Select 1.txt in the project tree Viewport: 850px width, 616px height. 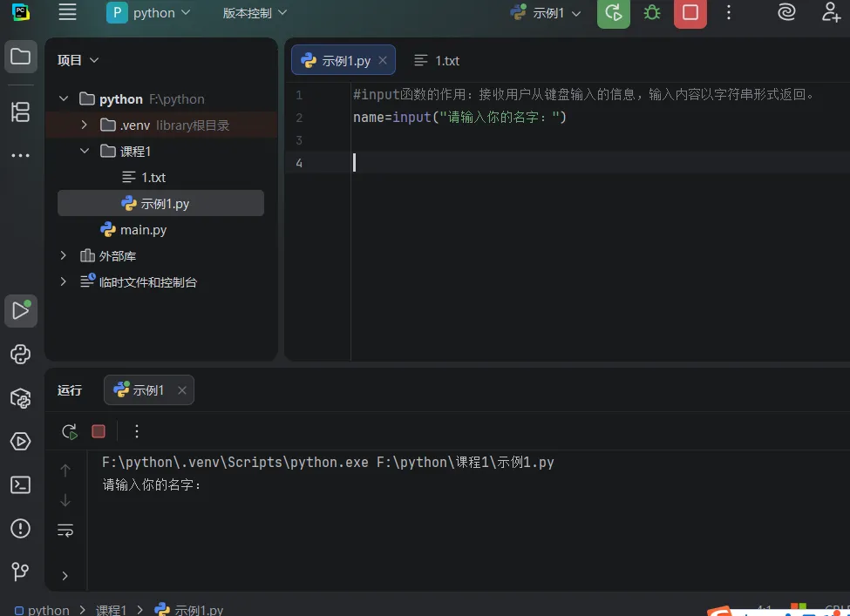pos(144,177)
